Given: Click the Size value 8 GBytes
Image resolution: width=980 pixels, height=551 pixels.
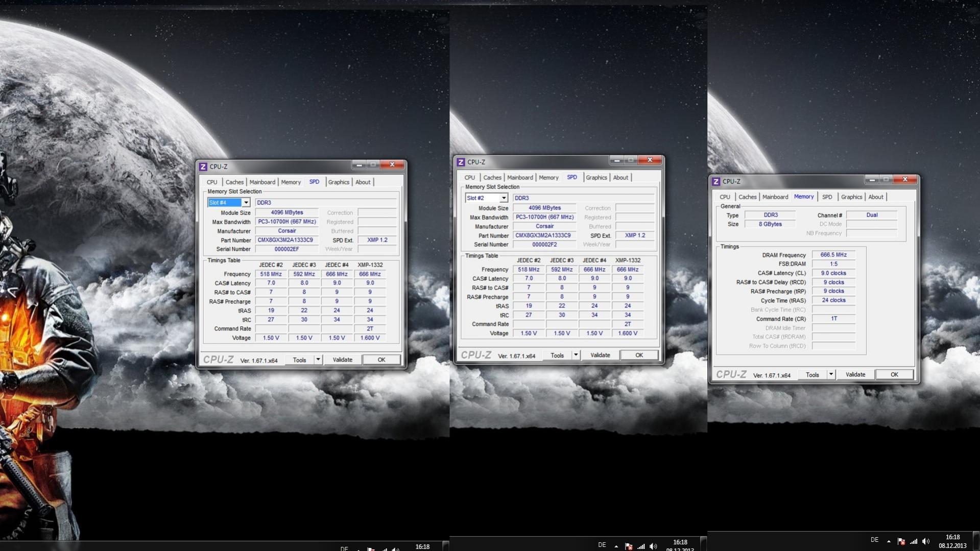Looking at the screenshot, I should click(x=770, y=224).
